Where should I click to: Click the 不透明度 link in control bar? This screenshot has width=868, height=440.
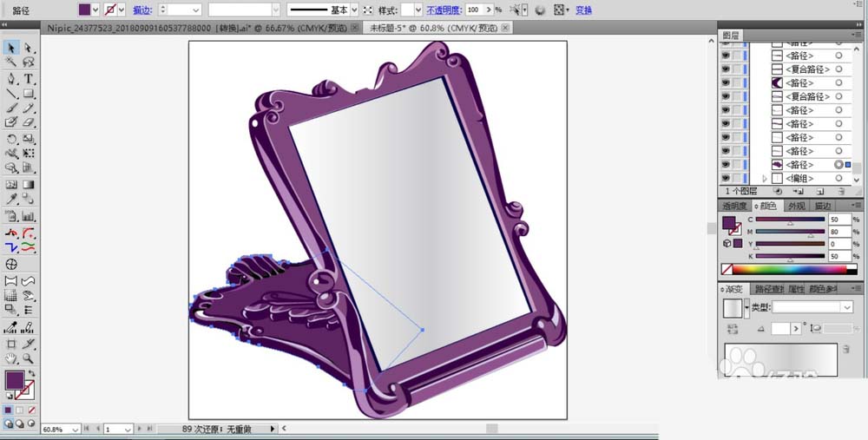[x=444, y=10]
